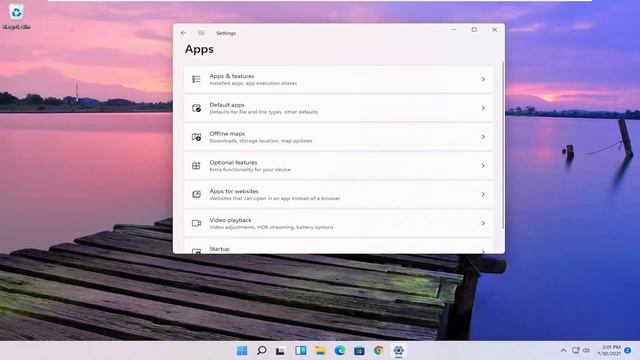Open the Apps for websites entry
640x360 pixels.
(338, 194)
